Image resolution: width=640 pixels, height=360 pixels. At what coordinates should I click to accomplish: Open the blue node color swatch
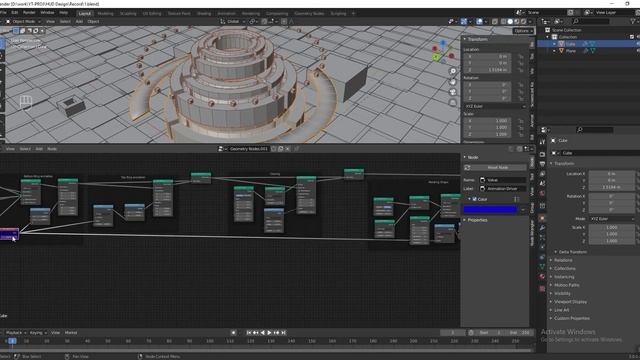(x=490, y=209)
